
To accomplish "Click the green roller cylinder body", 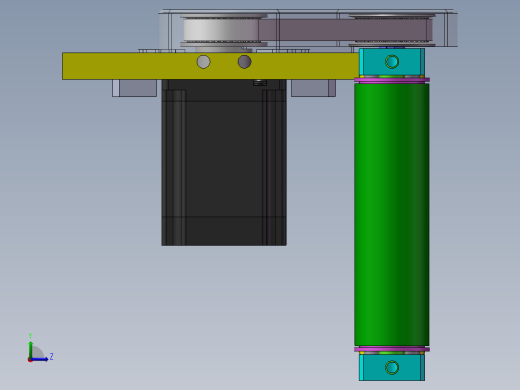I will pyautogui.click(x=392, y=214).
